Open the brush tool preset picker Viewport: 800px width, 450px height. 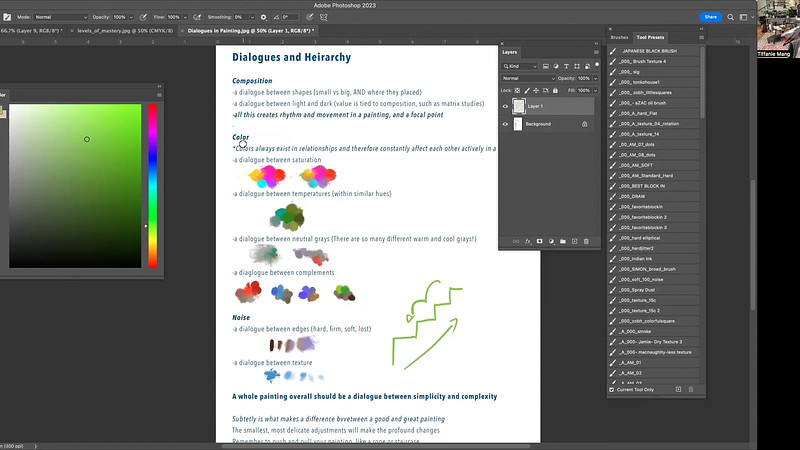[x=7, y=17]
